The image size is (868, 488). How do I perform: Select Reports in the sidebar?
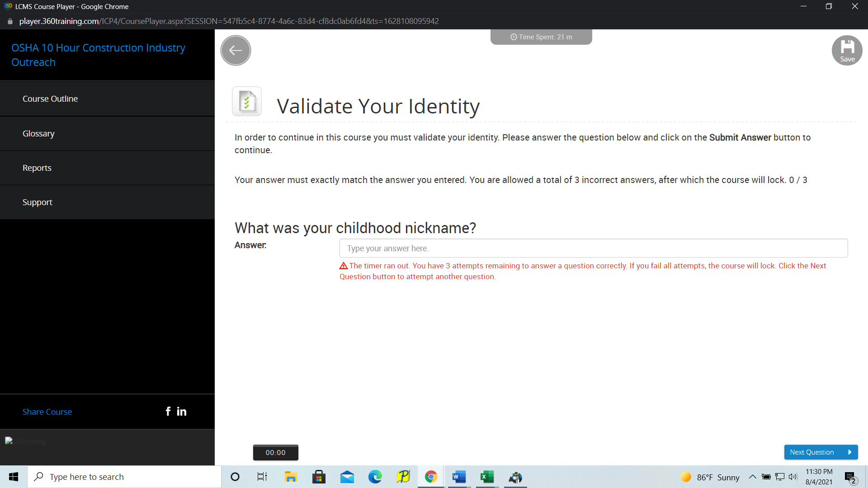click(37, 168)
